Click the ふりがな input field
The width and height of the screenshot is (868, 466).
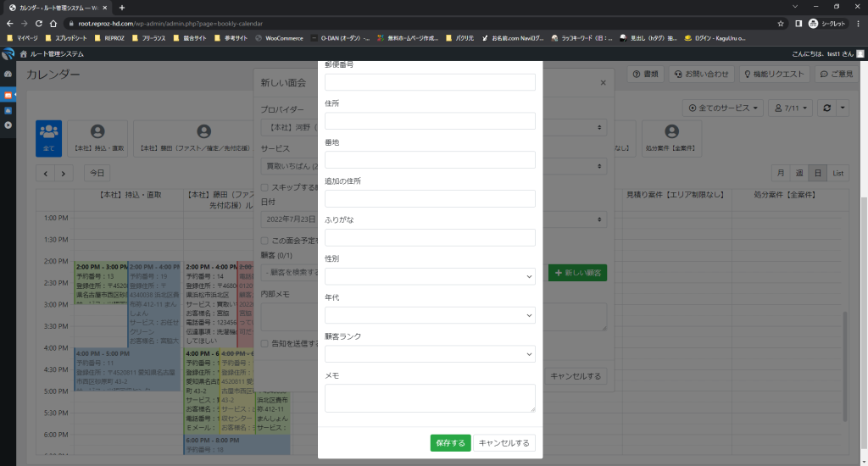coord(430,237)
